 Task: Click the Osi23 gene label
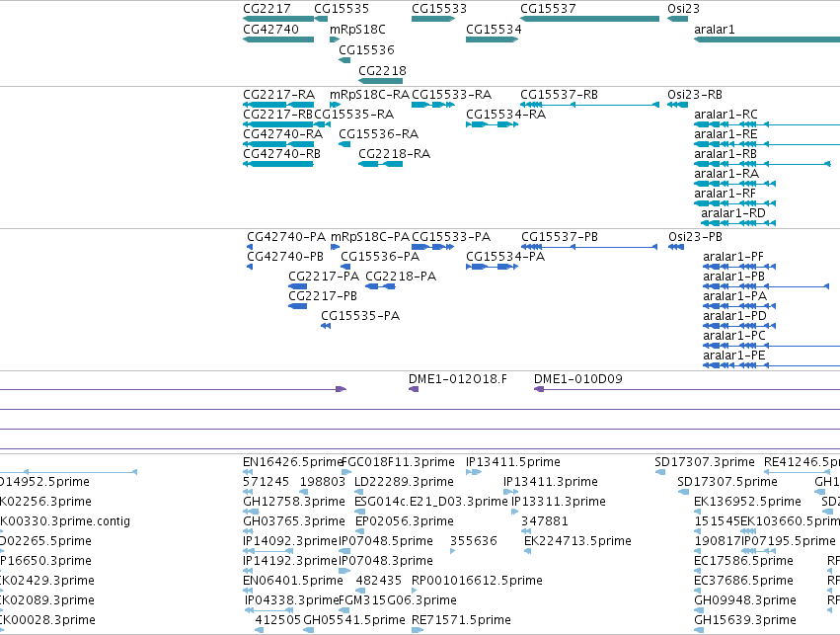pyautogui.click(x=684, y=9)
